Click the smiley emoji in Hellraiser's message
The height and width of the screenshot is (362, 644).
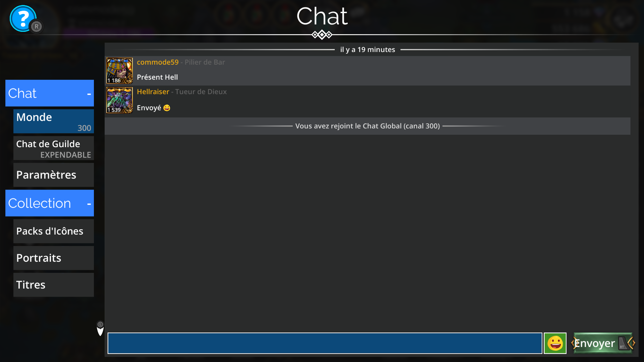[167, 108]
